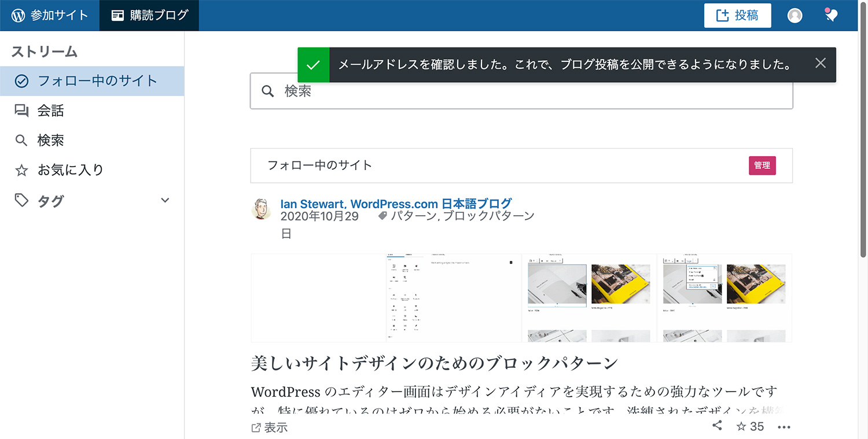Click the user profile avatar icon
868x439 pixels.
point(795,16)
